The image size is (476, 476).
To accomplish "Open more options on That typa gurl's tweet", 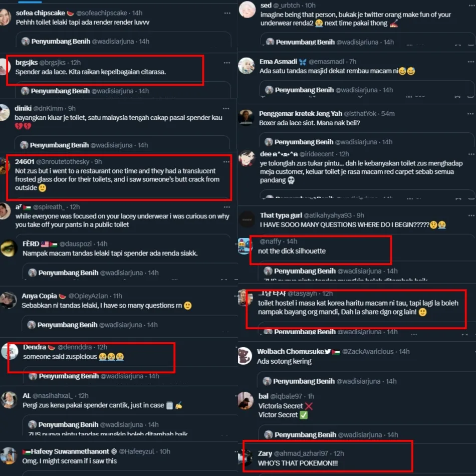I will 471,215.
